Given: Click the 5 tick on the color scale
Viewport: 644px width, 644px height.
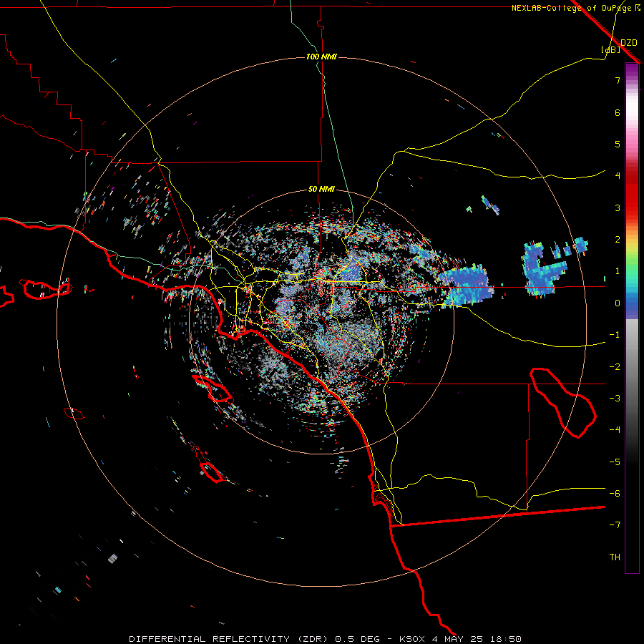Looking at the screenshot, I should pos(618,144).
